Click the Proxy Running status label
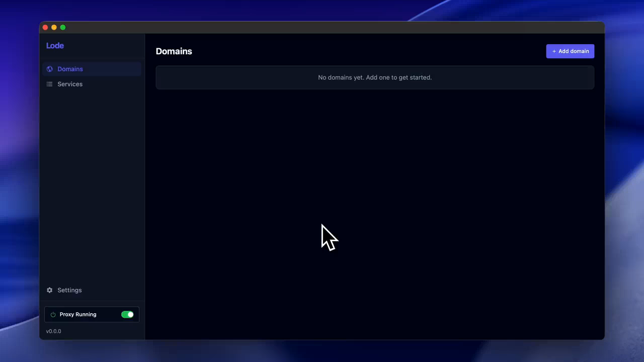The height and width of the screenshot is (362, 644). click(78, 314)
